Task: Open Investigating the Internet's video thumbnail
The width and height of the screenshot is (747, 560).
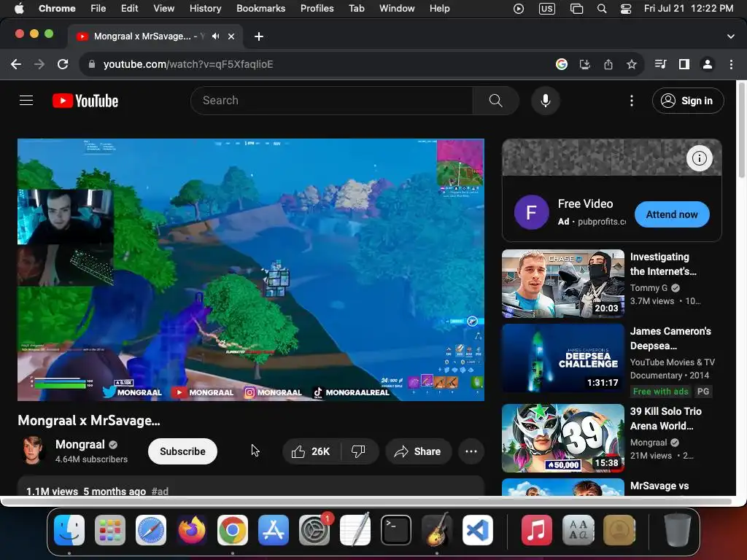Action: 562,284
